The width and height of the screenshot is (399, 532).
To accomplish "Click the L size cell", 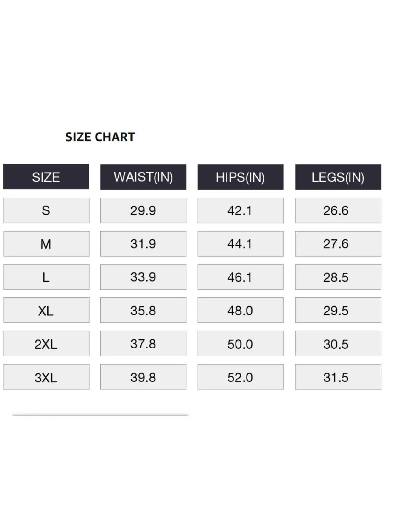I will pyautogui.click(x=46, y=277).
